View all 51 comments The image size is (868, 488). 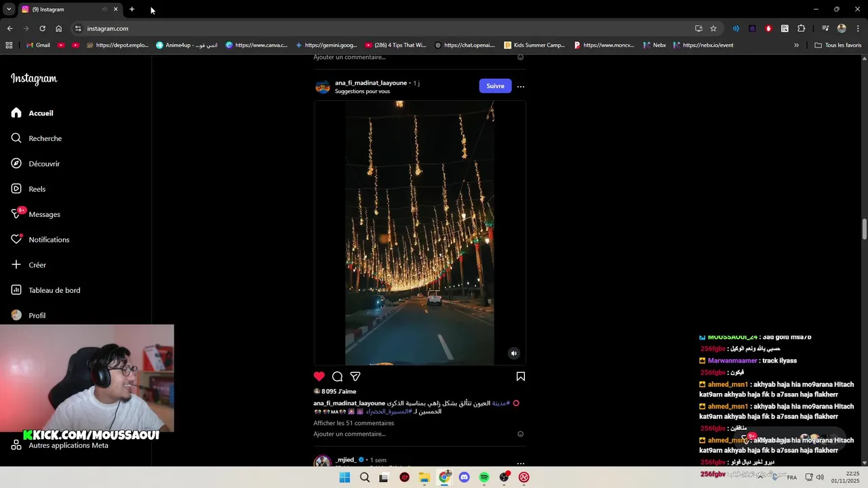click(x=353, y=423)
